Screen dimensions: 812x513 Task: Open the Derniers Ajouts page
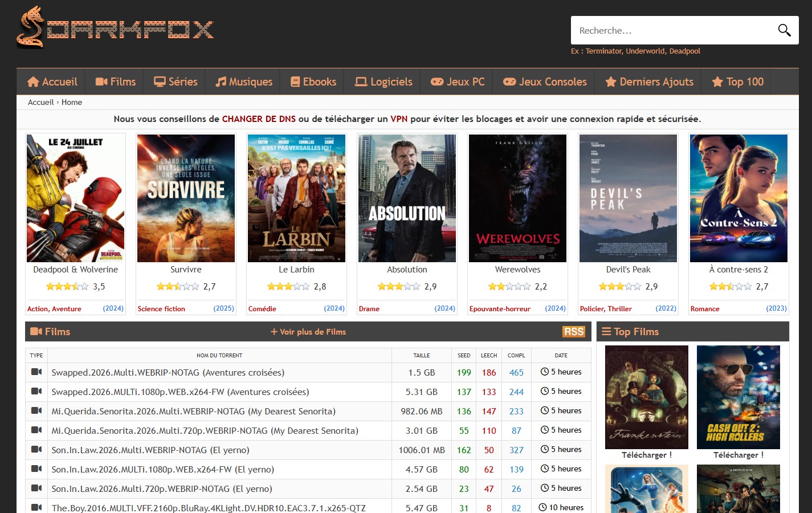pyautogui.click(x=650, y=82)
